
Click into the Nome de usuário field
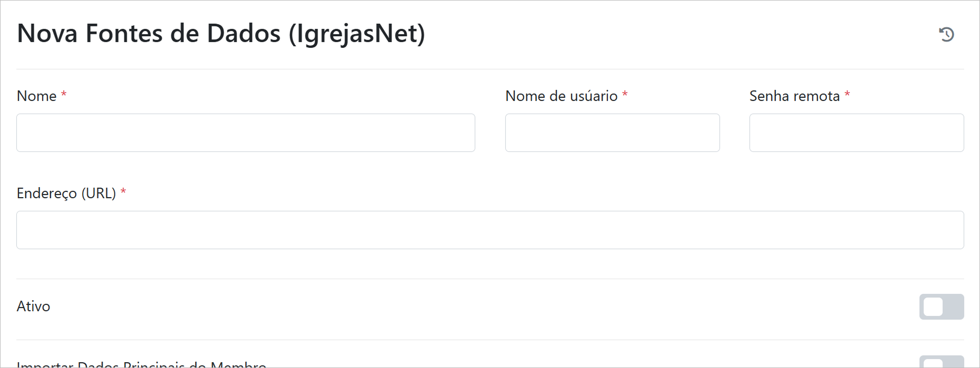612,133
